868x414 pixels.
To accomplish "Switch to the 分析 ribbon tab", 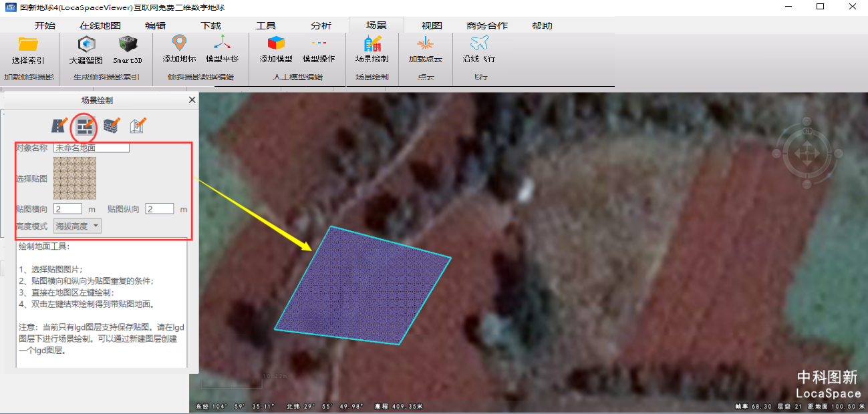I will (x=321, y=26).
